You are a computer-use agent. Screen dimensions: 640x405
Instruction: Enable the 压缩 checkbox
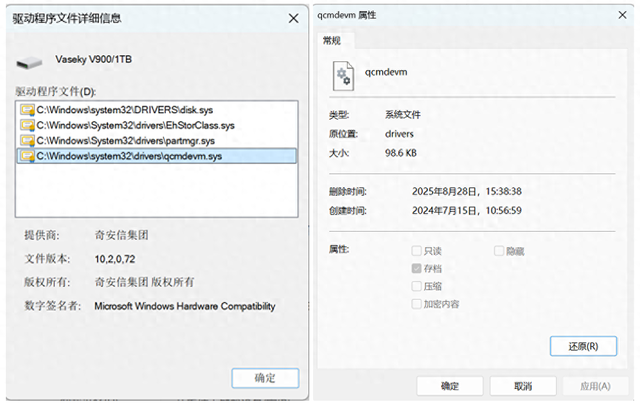[417, 286]
